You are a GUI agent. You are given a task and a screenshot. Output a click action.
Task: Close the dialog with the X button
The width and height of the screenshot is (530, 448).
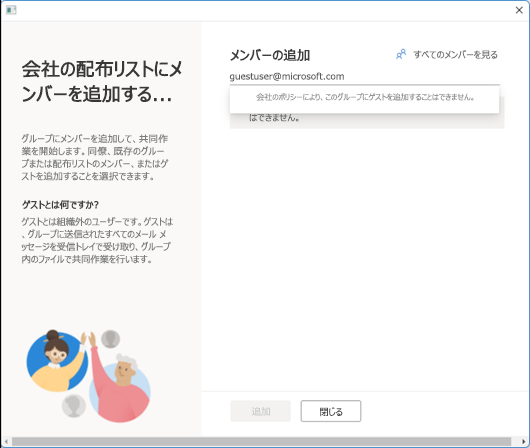point(519,10)
